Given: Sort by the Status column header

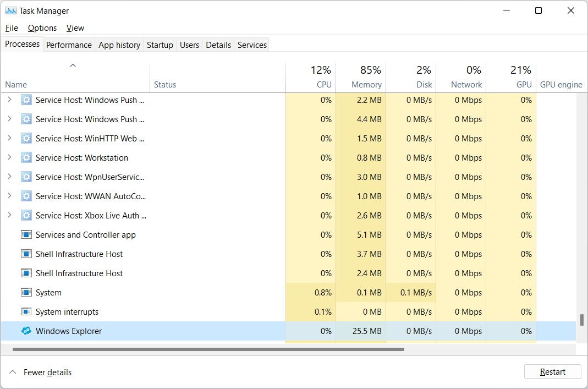Looking at the screenshot, I should click(x=218, y=77).
